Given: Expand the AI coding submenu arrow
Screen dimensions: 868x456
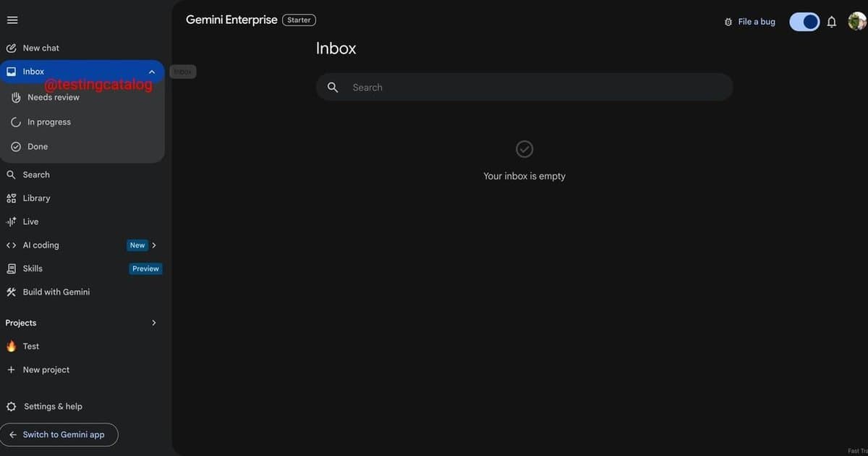Looking at the screenshot, I should tap(154, 245).
